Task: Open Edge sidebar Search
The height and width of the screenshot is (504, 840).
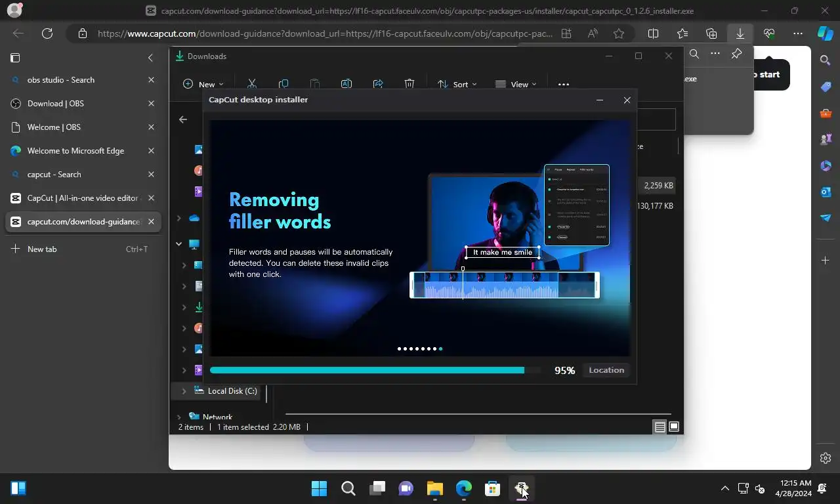Action: 826,60
